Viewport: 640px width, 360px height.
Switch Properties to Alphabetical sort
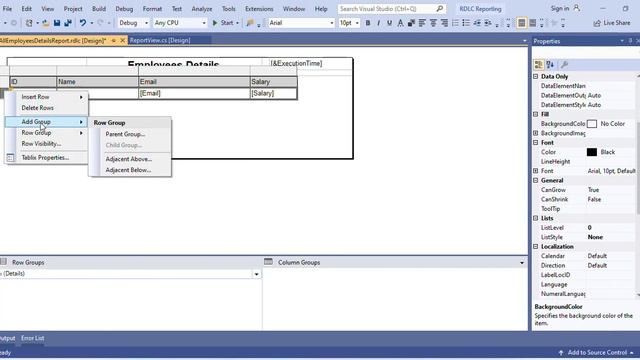(550, 64)
